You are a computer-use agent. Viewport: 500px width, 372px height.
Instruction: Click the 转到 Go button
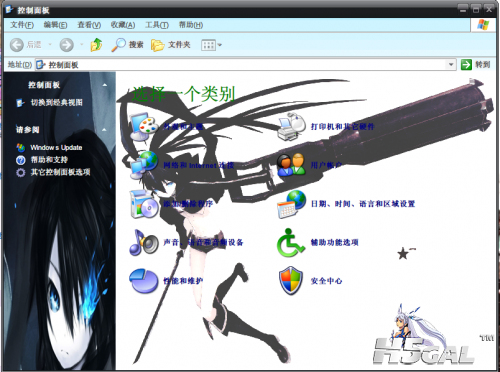[x=475, y=64]
